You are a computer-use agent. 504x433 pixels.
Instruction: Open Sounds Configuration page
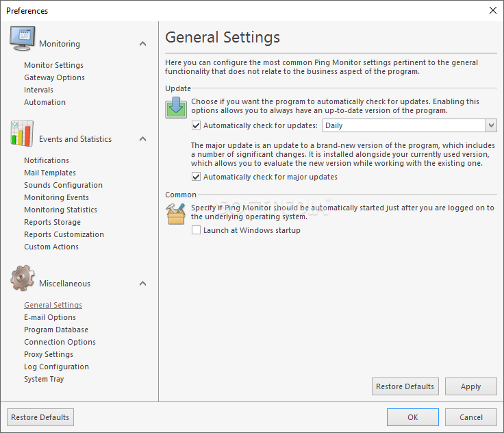pyautogui.click(x=63, y=185)
